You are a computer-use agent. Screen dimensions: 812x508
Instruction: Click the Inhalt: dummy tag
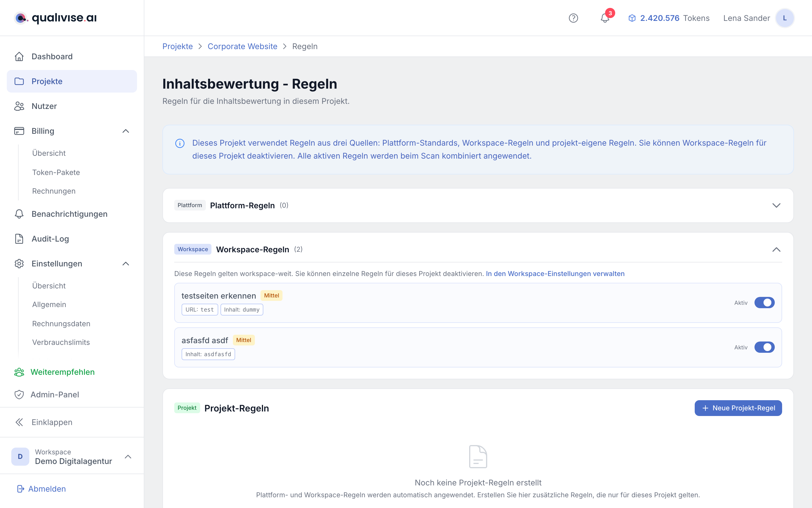[242, 310]
